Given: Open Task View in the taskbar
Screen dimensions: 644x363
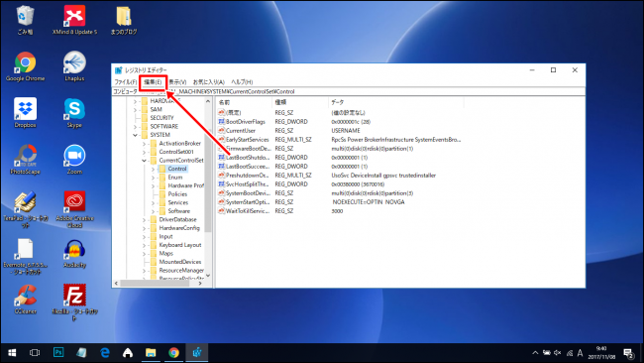Looking at the screenshot, I should [x=35, y=353].
